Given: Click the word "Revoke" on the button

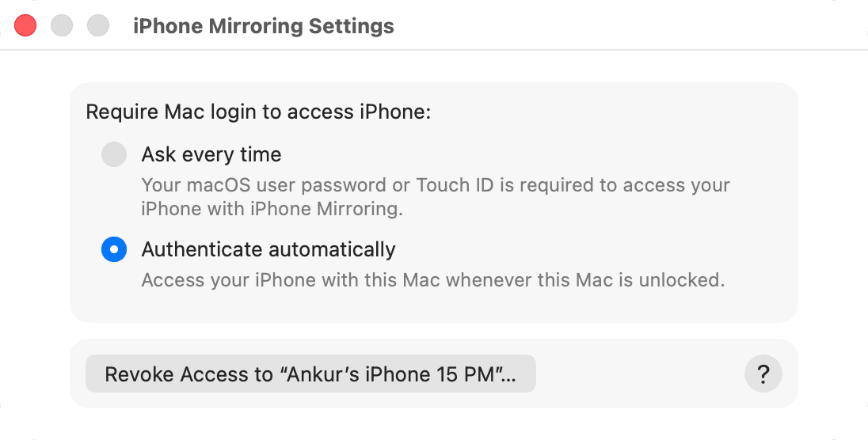Looking at the screenshot, I should [x=139, y=374].
